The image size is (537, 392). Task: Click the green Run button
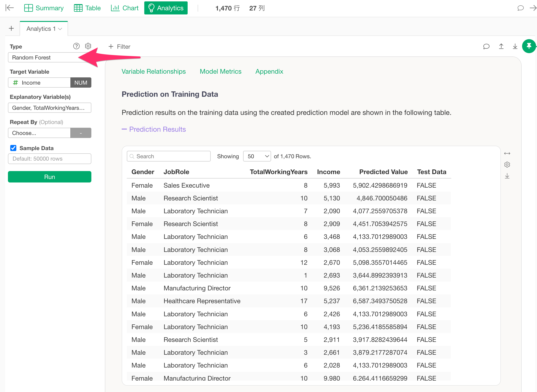(49, 177)
